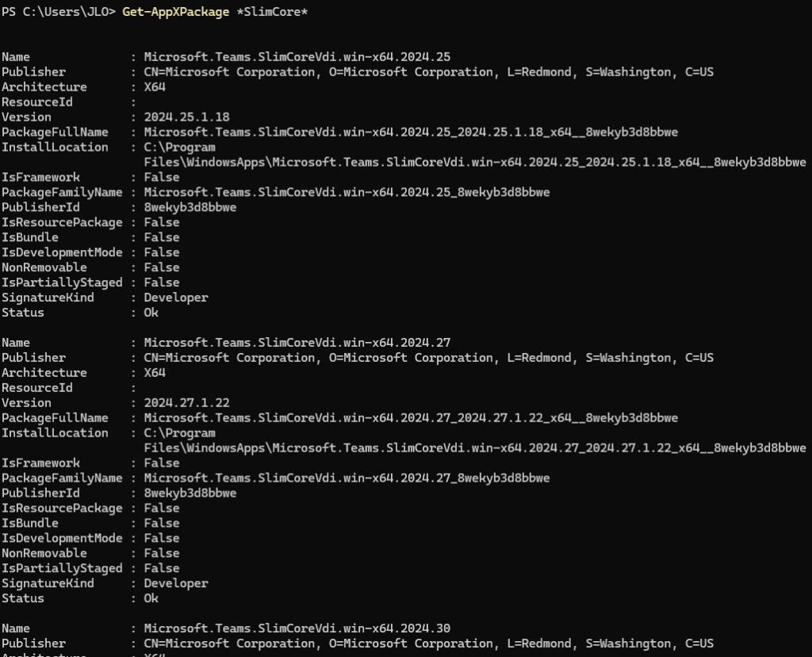Click the first Status Ok value
The width and height of the screenshot is (812, 657).
151,313
